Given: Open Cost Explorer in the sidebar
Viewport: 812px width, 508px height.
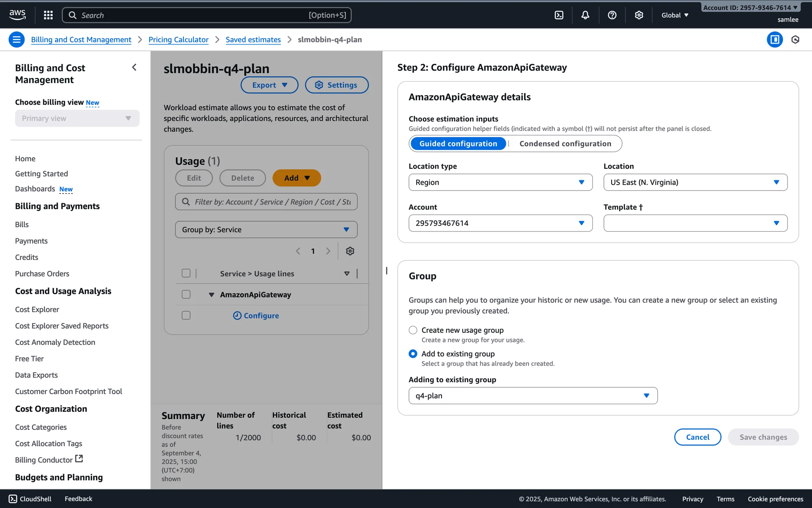Looking at the screenshot, I should pos(37,309).
